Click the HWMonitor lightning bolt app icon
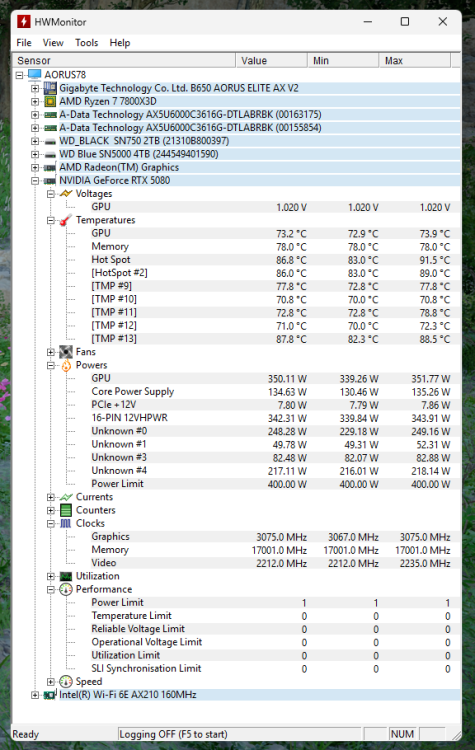Screen dimensions: 475x750 click(23, 22)
